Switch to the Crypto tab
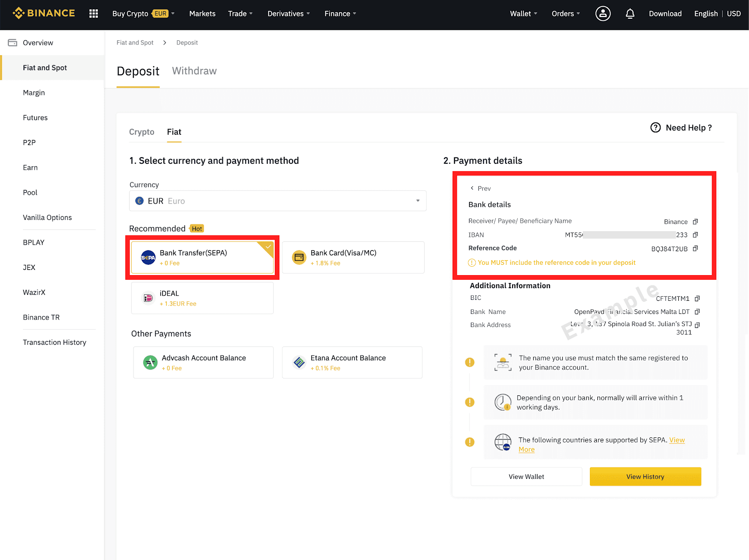This screenshot has width=749, height=560. point(141,132)
